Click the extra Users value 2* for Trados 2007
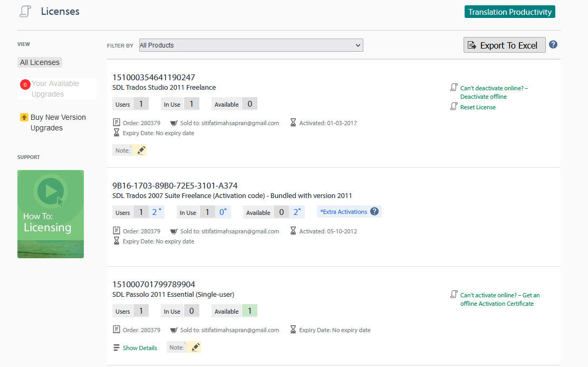This screenshot has height=367, width=588. pyautogui.click(x=157, y=212)
